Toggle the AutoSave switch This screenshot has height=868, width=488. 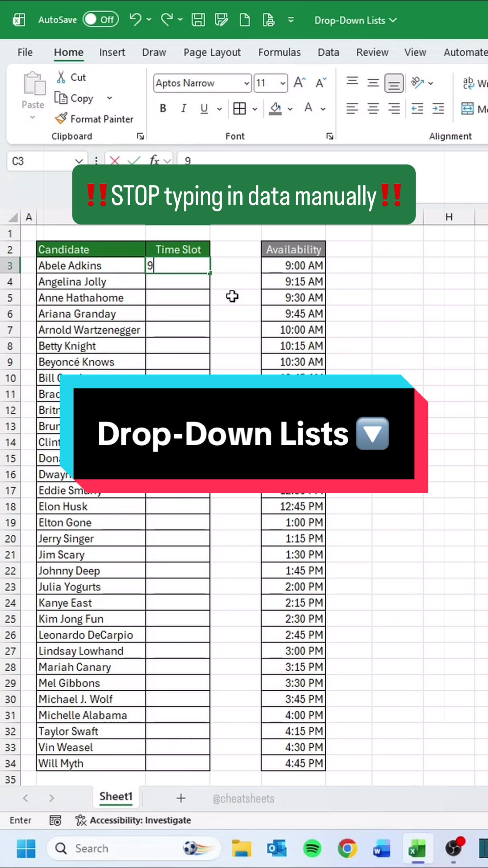[101, 20]
